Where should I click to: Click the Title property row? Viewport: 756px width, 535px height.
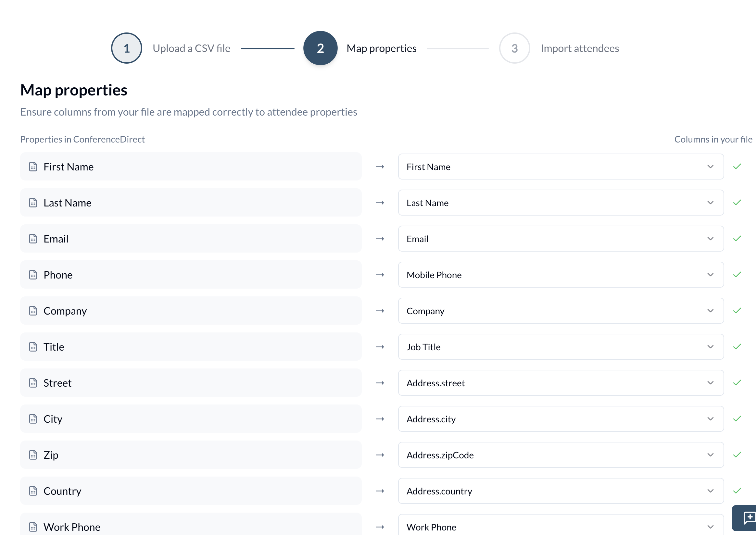click(191, 347)
